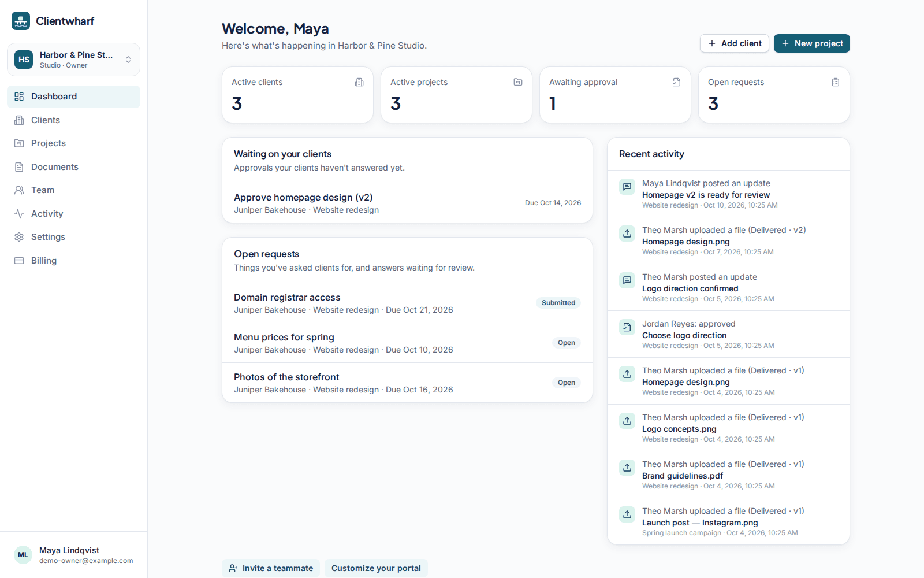
Task: Click upload icon beside Logo concepts.png
Action: tap(627, 421)
